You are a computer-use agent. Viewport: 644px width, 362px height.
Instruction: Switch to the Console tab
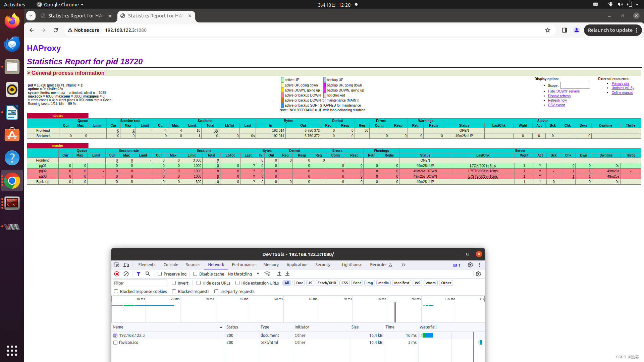(171, 265)
